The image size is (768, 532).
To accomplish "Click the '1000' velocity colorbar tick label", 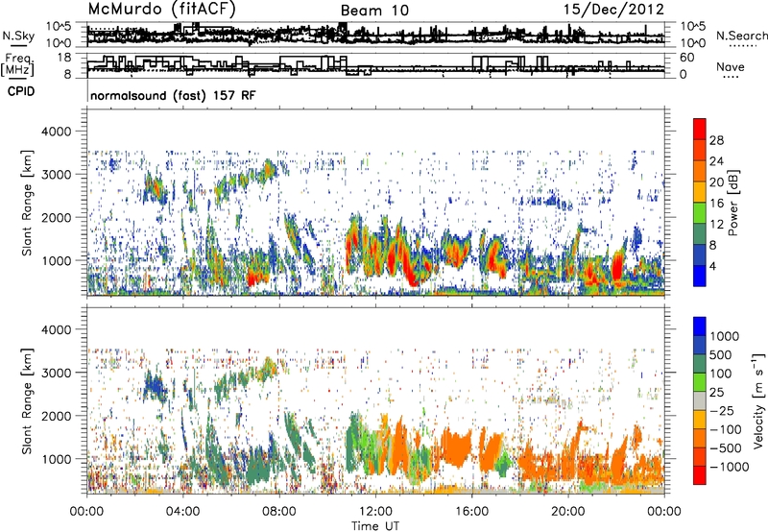I will point(725,336).
